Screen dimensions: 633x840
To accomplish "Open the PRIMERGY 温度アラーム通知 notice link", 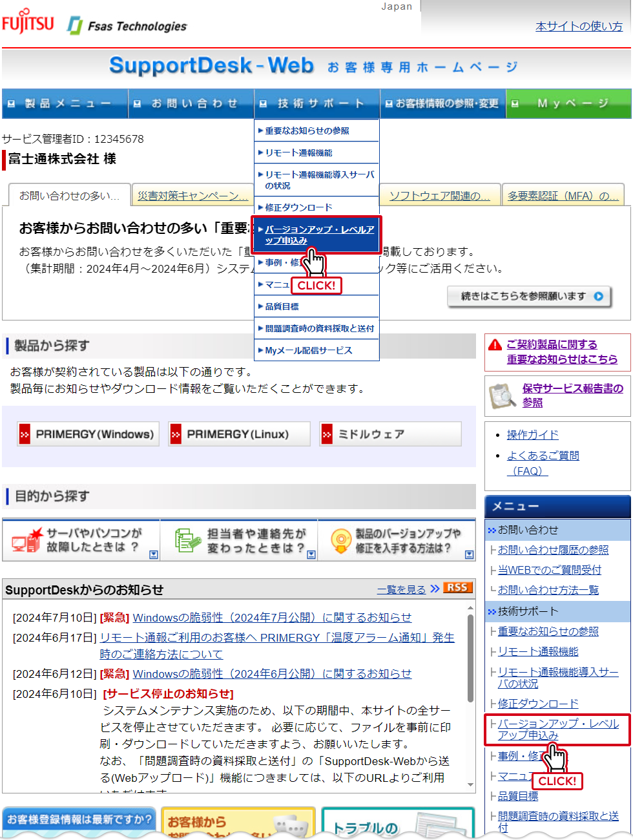I will pos(277,646).
